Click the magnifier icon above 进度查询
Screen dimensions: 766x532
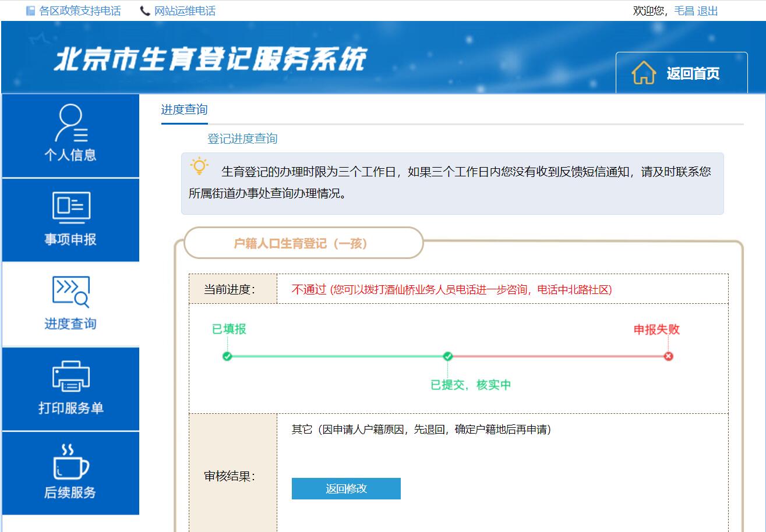71,292
